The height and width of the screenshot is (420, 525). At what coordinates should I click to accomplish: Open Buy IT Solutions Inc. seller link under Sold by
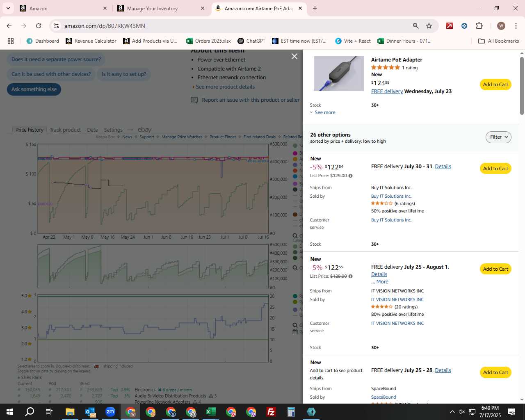pos(391,196)
